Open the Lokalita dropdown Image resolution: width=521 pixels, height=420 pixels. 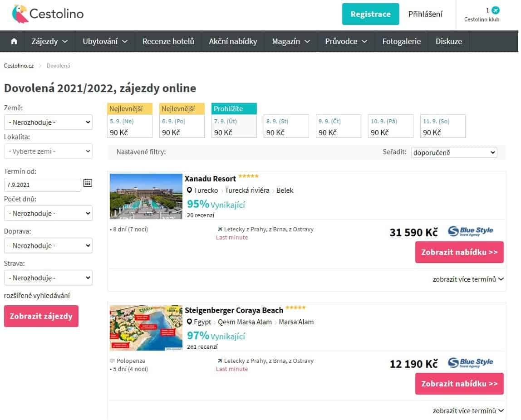pos(48,151)
